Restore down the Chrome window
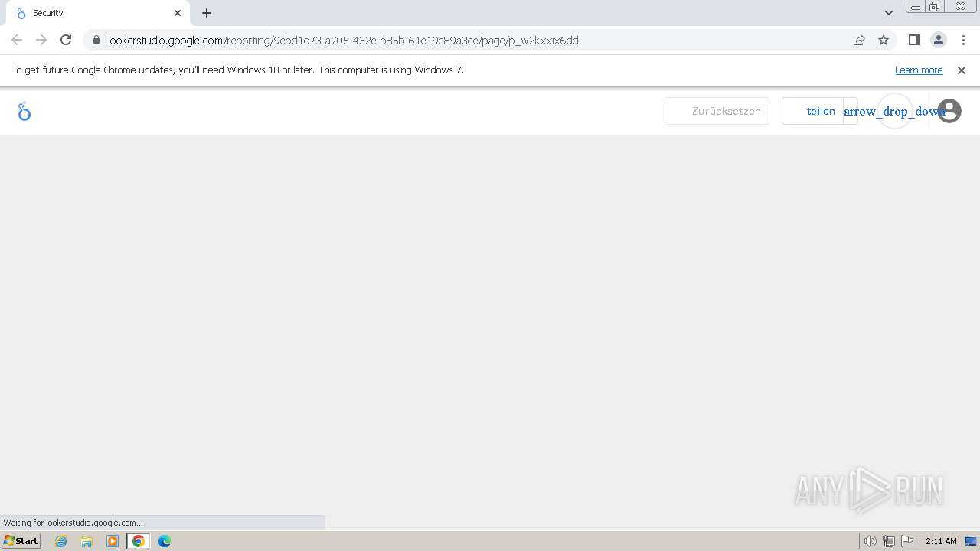Image resolution: width=980 pixels, height=551 pixels. [x=935, y=7]
